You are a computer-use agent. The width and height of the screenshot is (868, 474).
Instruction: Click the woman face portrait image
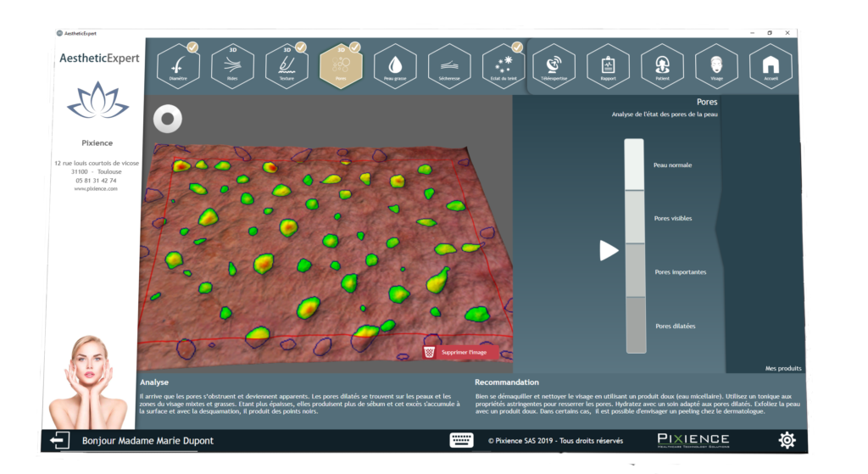[x=88, y=381]
